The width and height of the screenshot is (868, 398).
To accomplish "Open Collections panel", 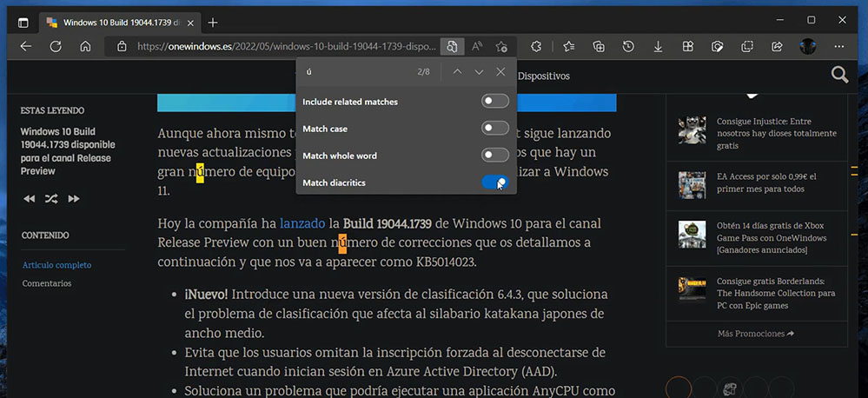I will [x=599, y=47].
